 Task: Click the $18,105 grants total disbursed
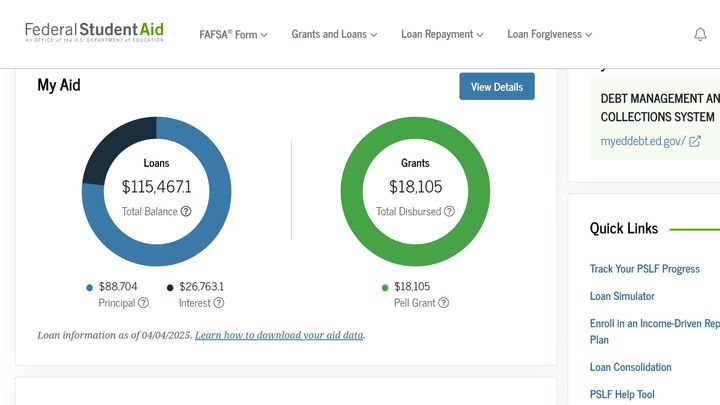click(416, 187)
